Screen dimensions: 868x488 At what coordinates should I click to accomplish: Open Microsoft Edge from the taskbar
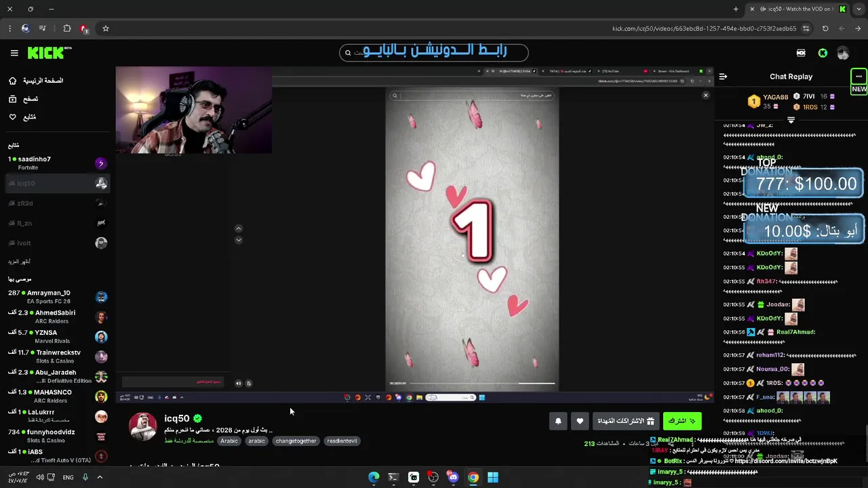point(374,477)
